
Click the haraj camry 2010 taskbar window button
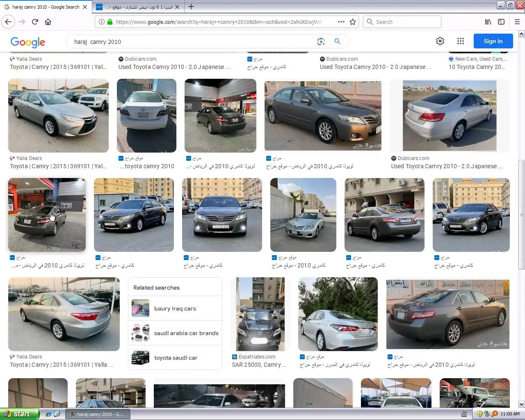tap(98, 414)
